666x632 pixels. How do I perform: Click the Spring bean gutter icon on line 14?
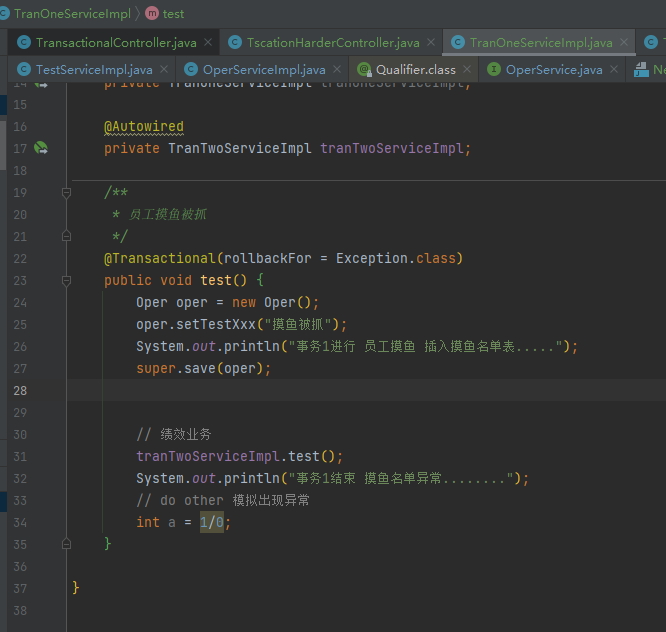[41, 85]
